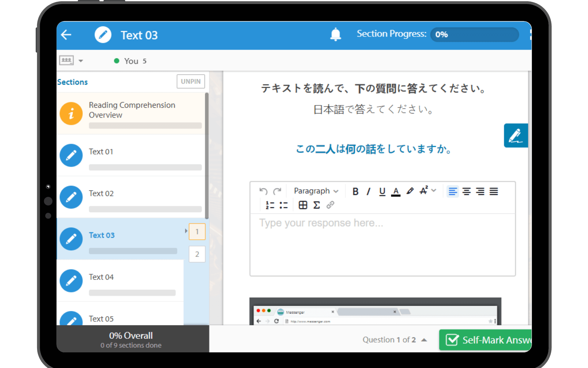This screenshot has width=588, height=368.
Task: Click the response text input area
Action: 382,245
